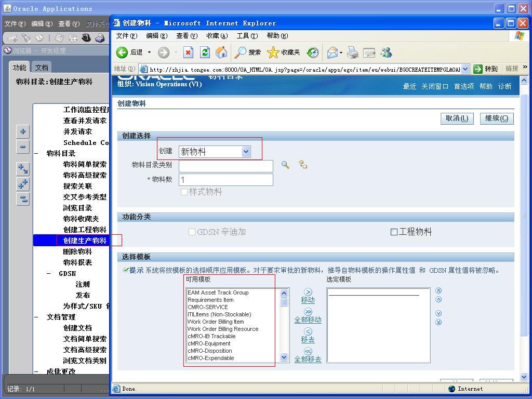This screenshot has height=399, width=532.
Task: Open 收藏夹 star favorites icon
Action: point(283,52)
